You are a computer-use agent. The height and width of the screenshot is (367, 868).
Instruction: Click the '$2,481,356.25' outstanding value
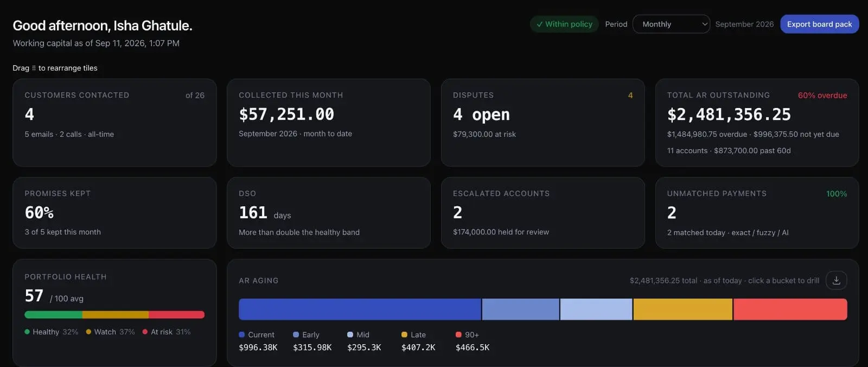tap(729, 114)
